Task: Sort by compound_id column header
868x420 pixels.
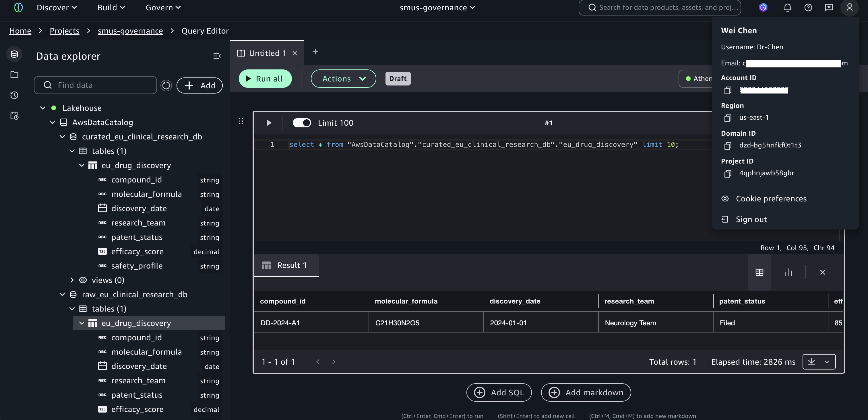Action: 283,301
